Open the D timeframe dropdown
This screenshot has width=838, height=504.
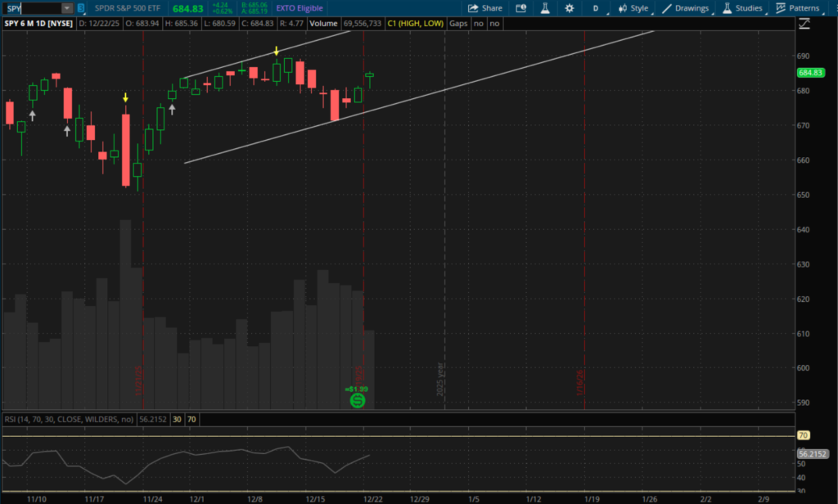point(595,8)
